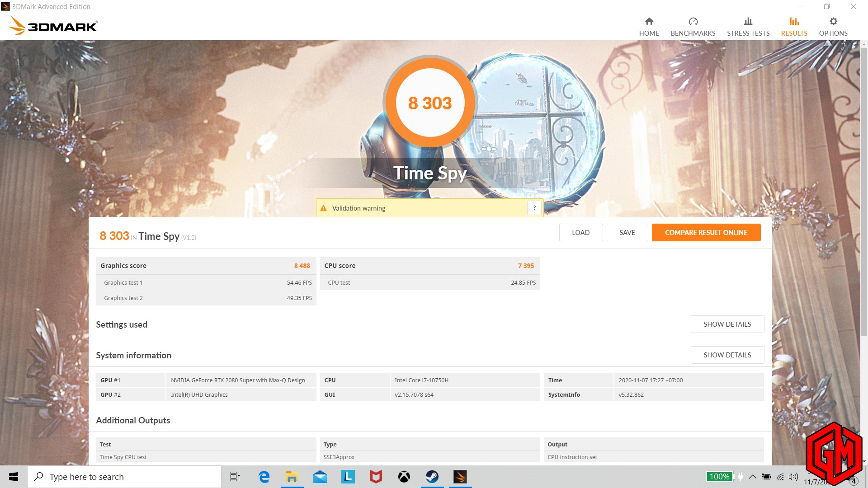
Task: Click the power plug tray icon
Action: coord(740,476)
